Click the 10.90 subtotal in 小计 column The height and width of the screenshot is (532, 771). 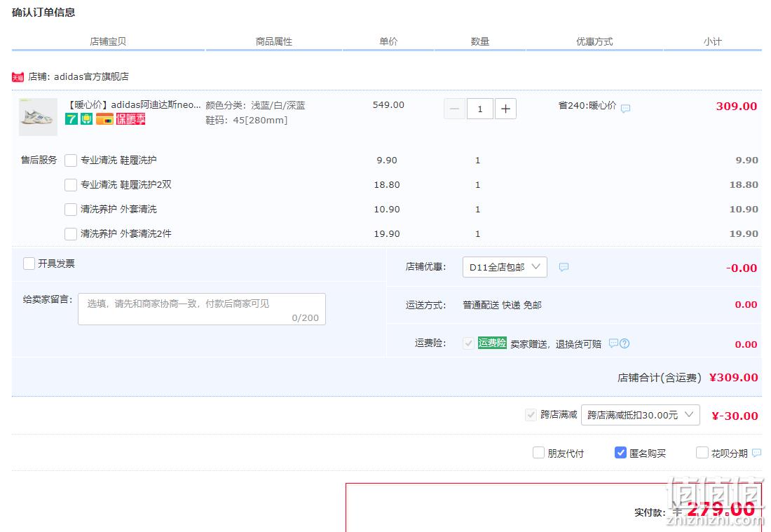click(x=744, y=210)
